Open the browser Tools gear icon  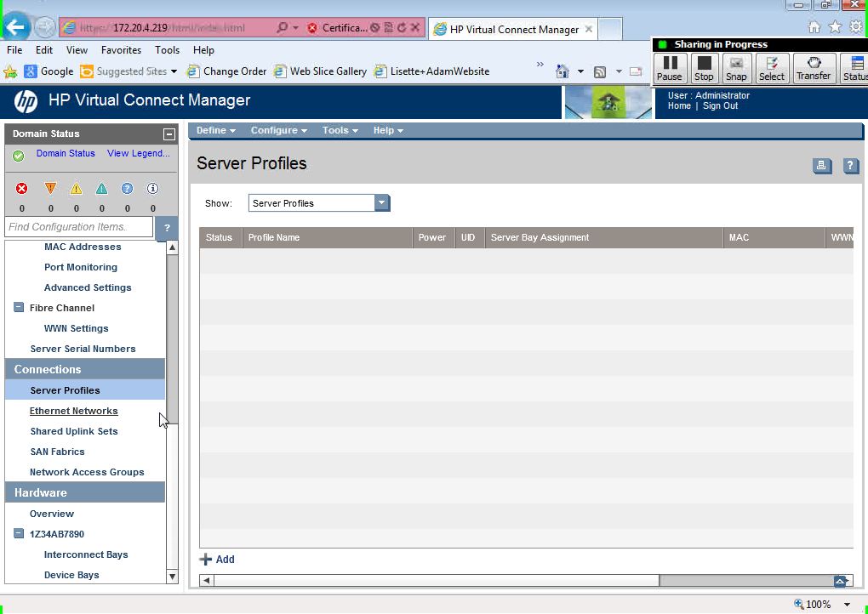pos(856,26)
